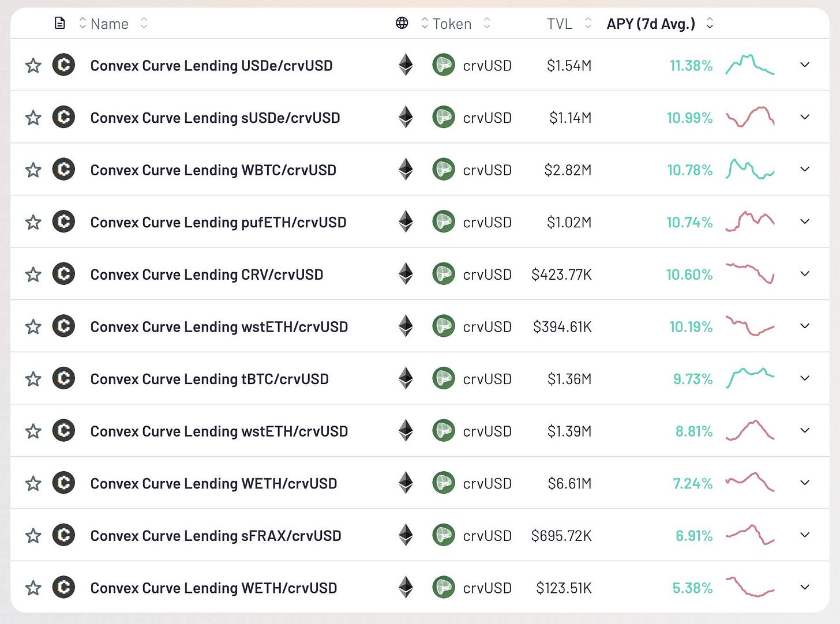Click the 11.38% APY value
Viewport: 840px width, 624px height.
691,66
